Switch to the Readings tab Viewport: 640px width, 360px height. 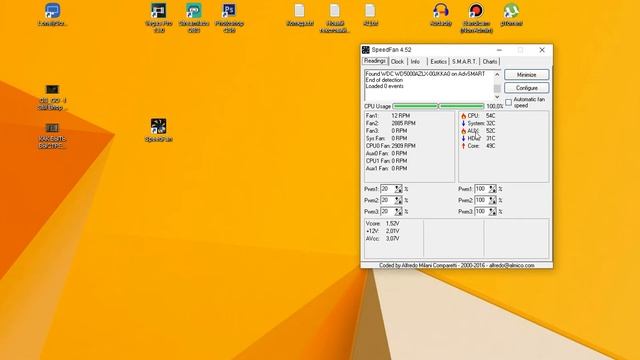[375, 61]
